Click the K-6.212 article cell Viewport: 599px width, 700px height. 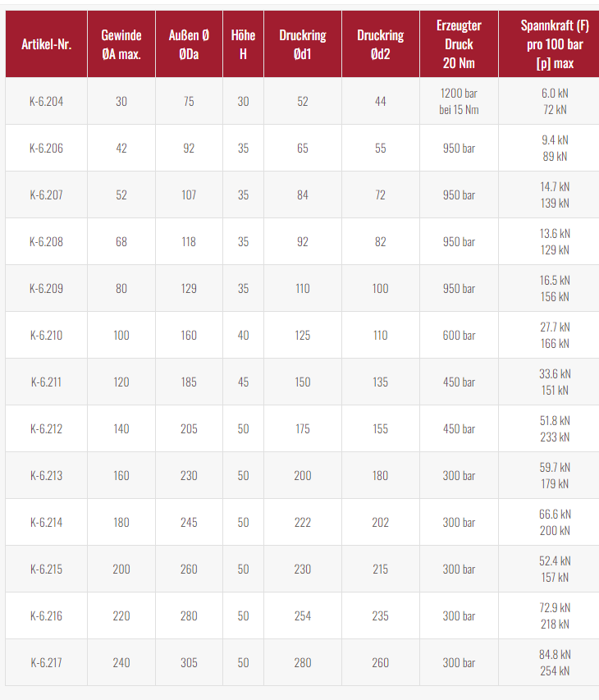tap(47, 429)
